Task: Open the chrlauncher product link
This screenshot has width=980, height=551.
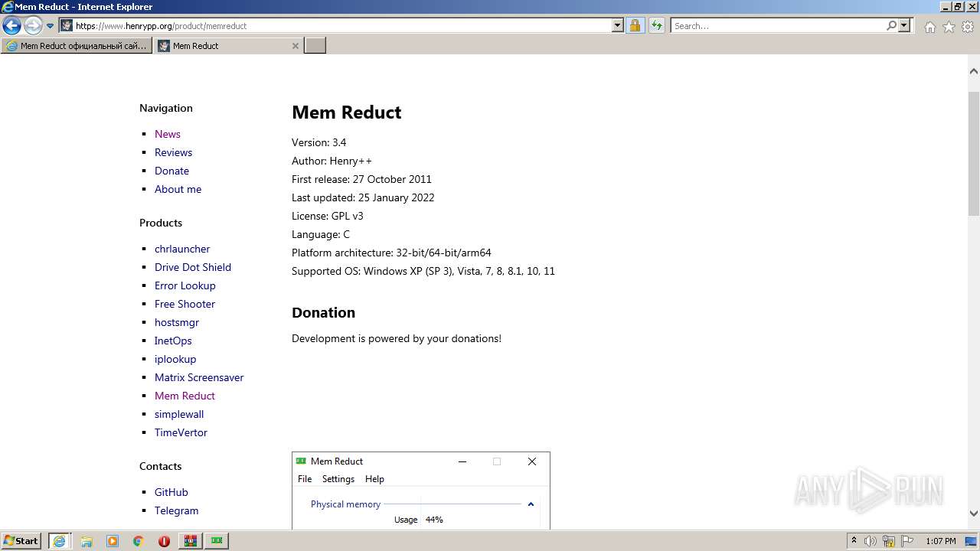Action: click(x=182, y=249)
